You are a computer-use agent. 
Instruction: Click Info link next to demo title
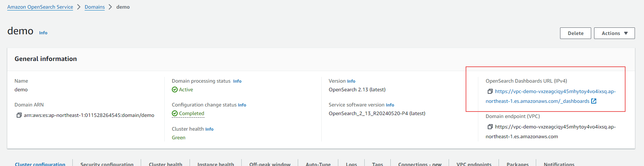pyautogui.click(x=43, y=33)
